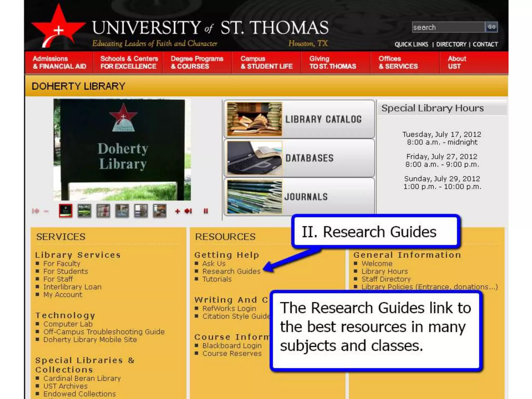Image resolution: width=532 pixels, height=399 pixels.
Task: Click the Special Library Hours heading
Action: click(433, 108)
